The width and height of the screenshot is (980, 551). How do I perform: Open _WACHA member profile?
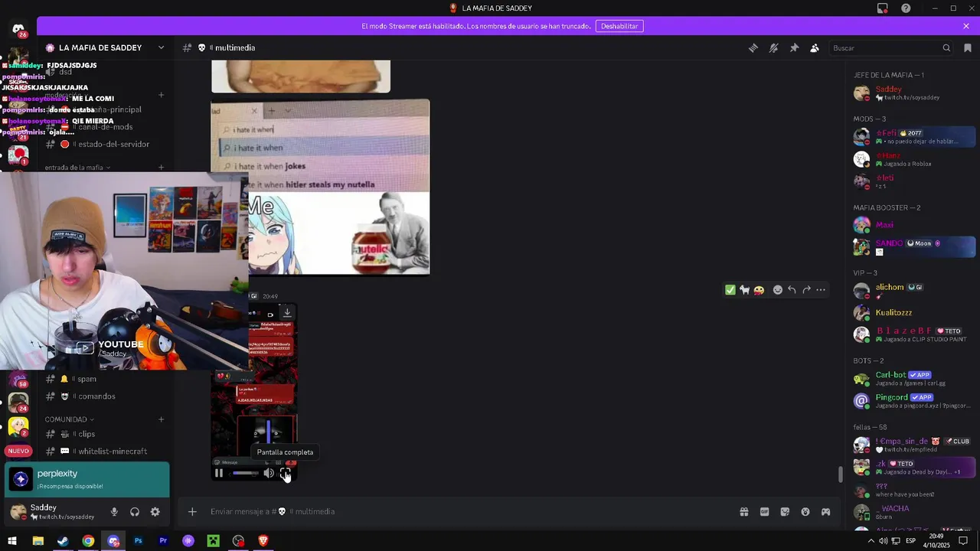(911, 512)
